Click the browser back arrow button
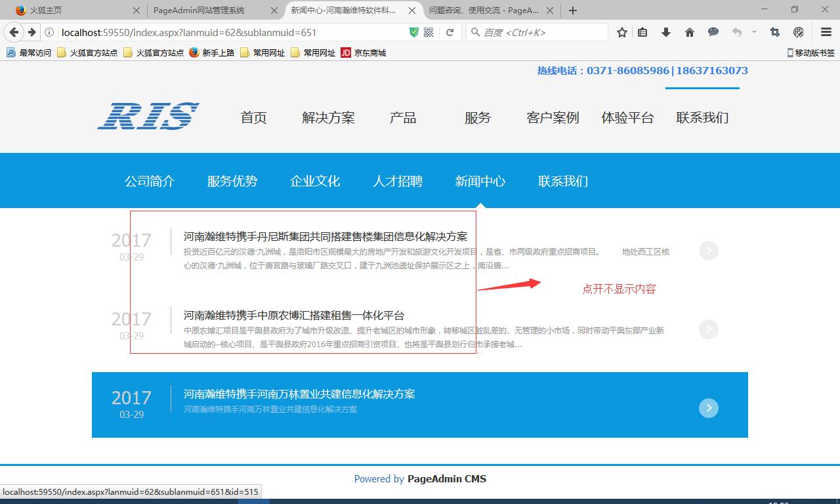This screenshot has width=840, height=504. 14,32
